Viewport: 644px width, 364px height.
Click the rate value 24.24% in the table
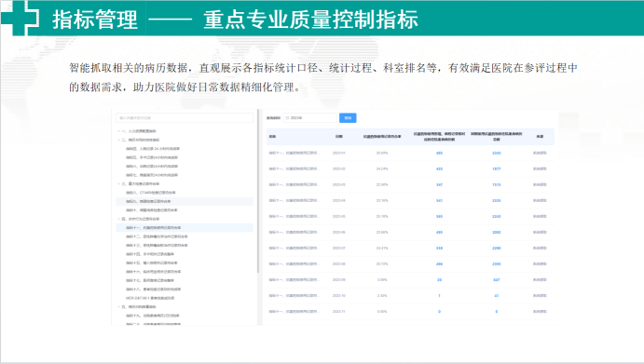coord(382,169)
